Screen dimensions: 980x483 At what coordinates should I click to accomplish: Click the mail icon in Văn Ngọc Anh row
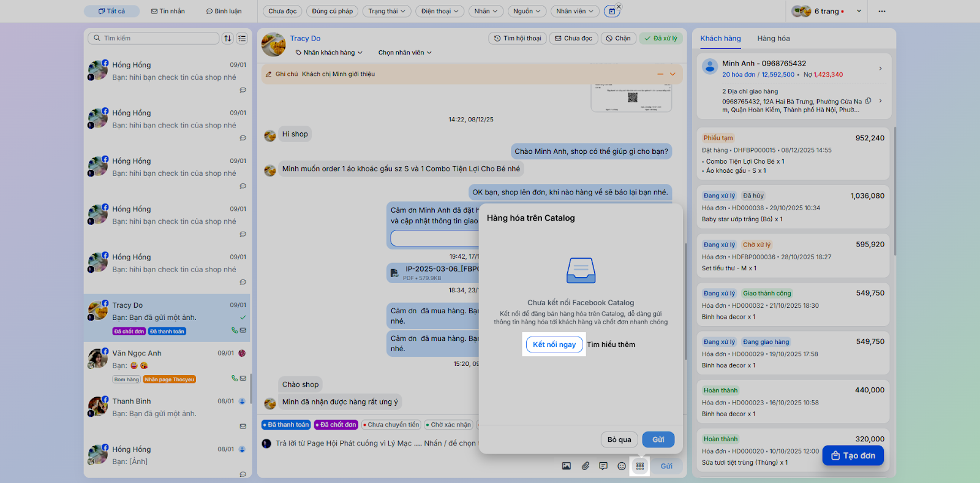pyautogui.click(x=243, y=378)
